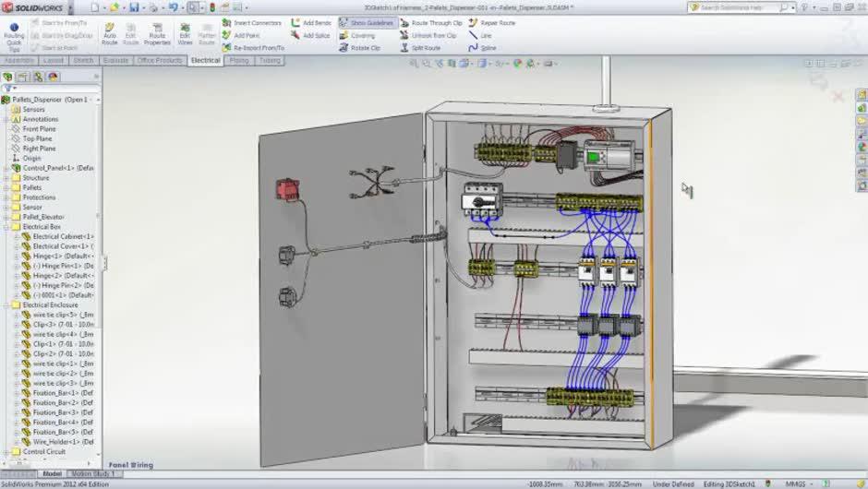Expand the Structure folder in tree
The width and height of the screenshot is (868, 489).
[x=6, y=178]
